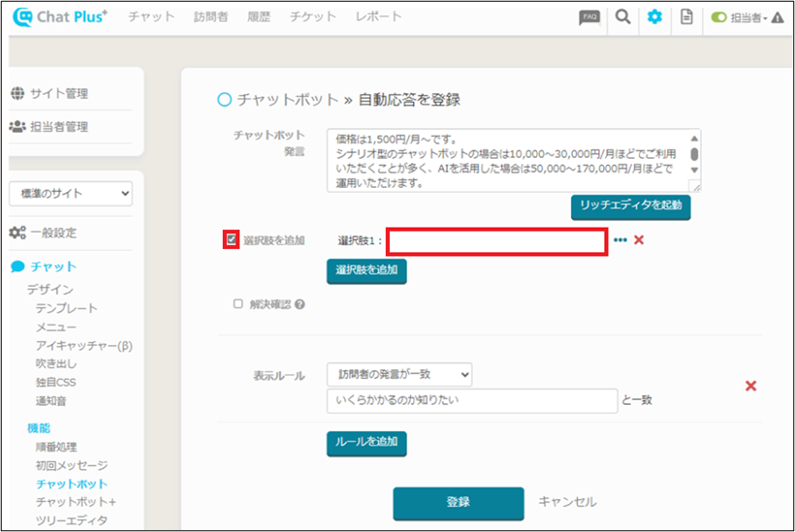Click the 選択肢1 input field
This screenshot has height=532, width=795.
[497, 241]
